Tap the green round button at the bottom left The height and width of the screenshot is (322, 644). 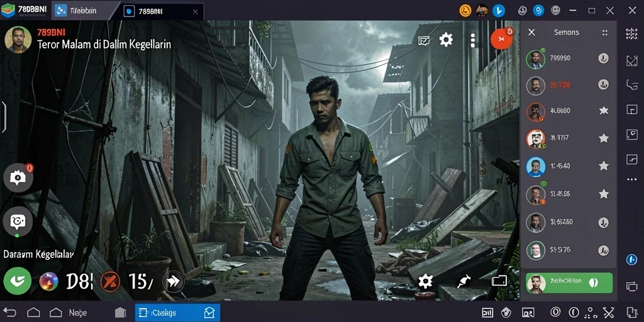[17, 281]
